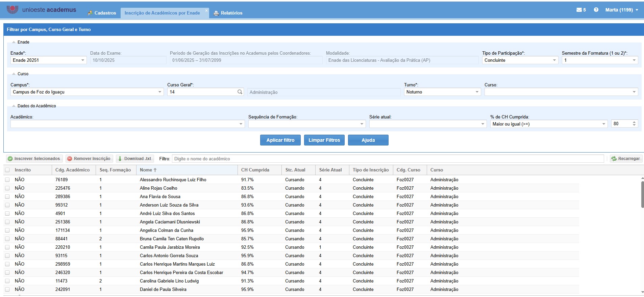Click the Aplicar filtro button

[x=280, y=140]
